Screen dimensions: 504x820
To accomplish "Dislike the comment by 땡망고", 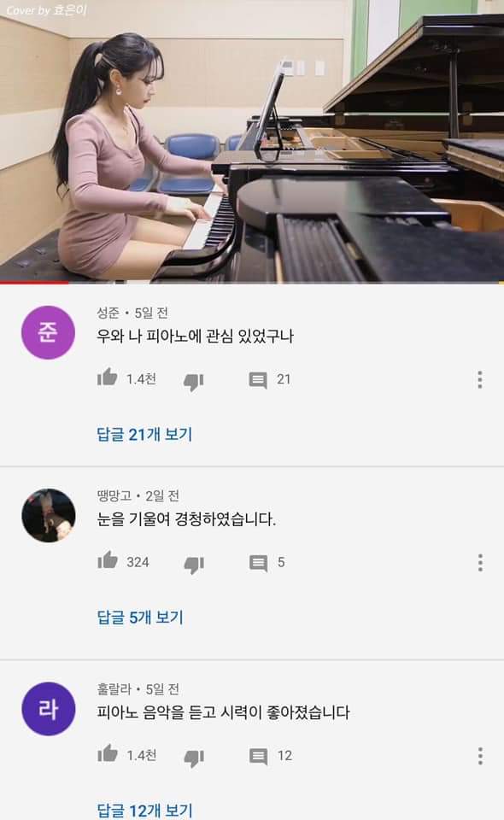I will pyautogui.click(x=193, y=565).
